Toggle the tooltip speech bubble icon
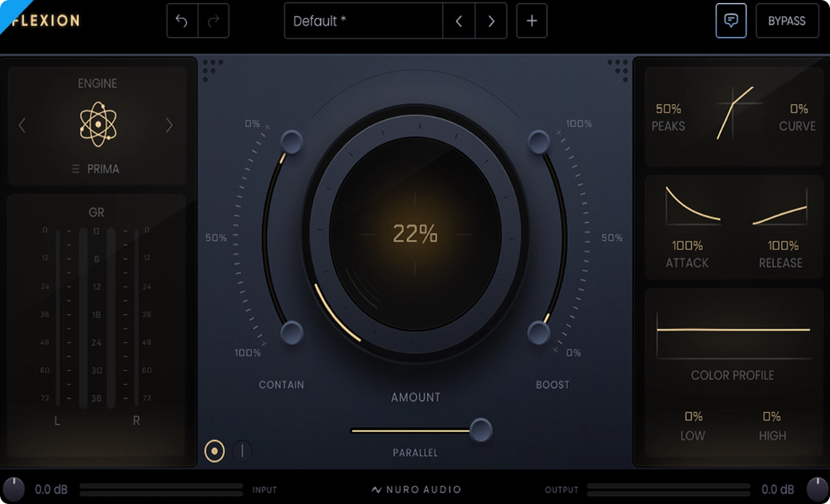The width and height of the screenshot is (830, 504). coord(731,20)
